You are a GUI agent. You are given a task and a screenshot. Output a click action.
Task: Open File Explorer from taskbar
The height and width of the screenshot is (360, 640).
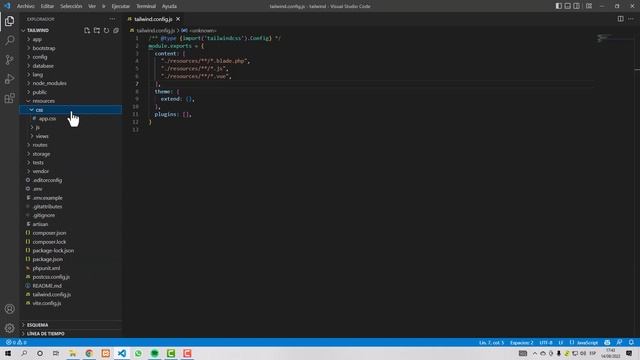(72, 353)
